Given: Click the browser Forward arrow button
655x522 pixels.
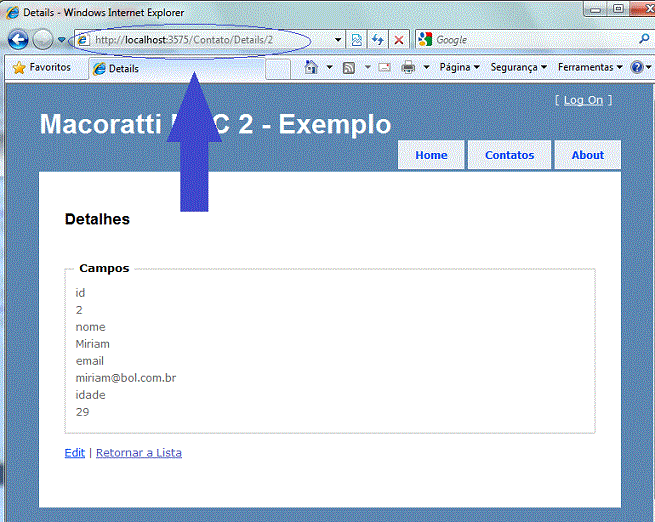Looking at the screenshot, I should coord(43,40).
